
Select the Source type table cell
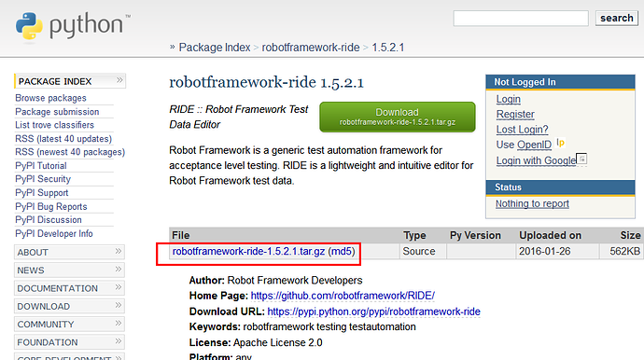(423, 251)
